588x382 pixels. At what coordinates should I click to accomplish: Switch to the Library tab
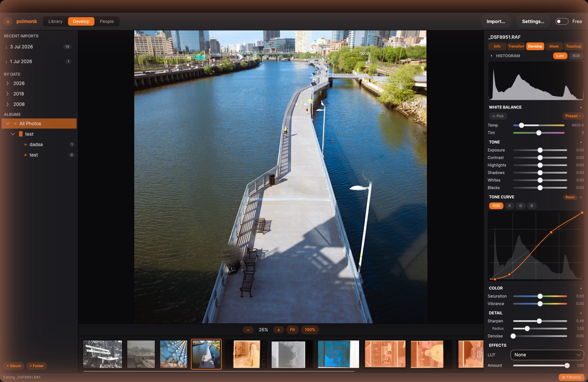coord(55,22)
